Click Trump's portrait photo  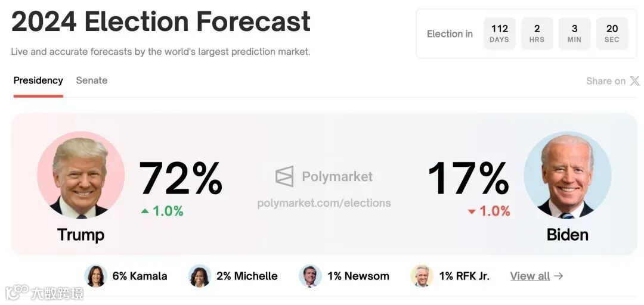[x=80, y=175]
